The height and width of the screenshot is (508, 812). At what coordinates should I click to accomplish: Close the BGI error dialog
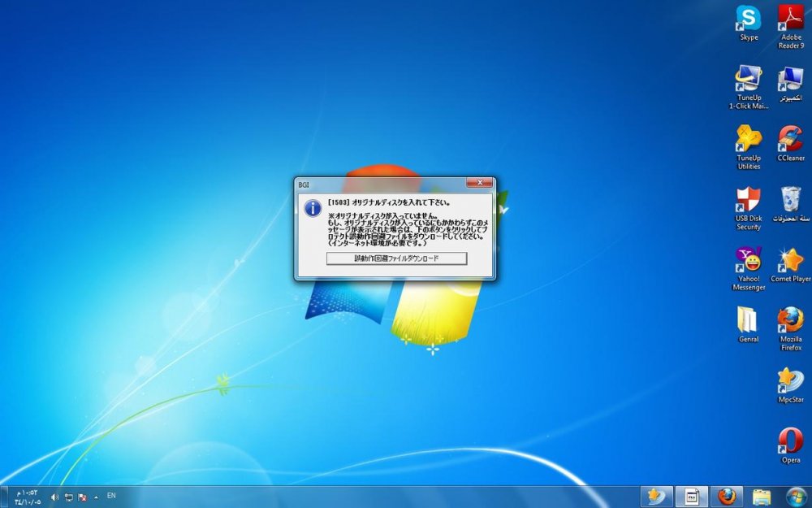point(480,184)
